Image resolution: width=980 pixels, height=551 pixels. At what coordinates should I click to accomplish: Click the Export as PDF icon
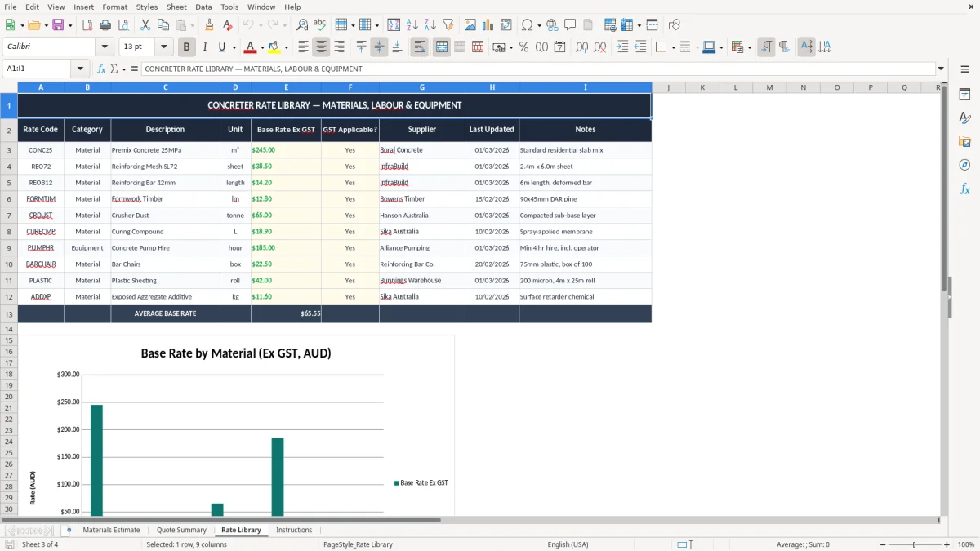87,25
